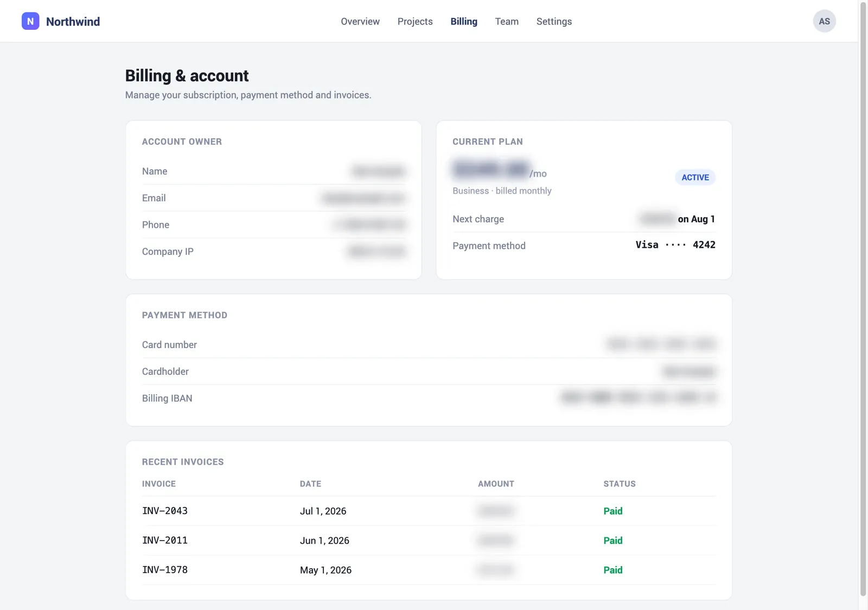Click 'Business · billed monthly' plan text
868x610 pixels.
(502, 191)
